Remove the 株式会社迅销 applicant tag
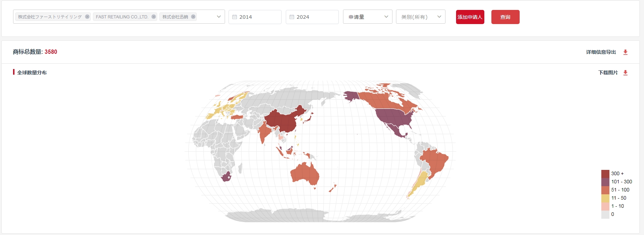 pyautogui.click(x=193, y=17)
